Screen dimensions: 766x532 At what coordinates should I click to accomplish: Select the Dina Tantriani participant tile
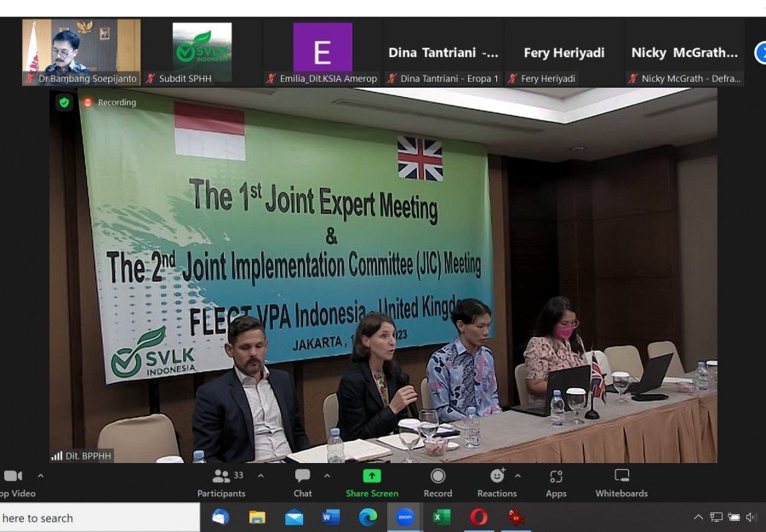pos(443,52)
